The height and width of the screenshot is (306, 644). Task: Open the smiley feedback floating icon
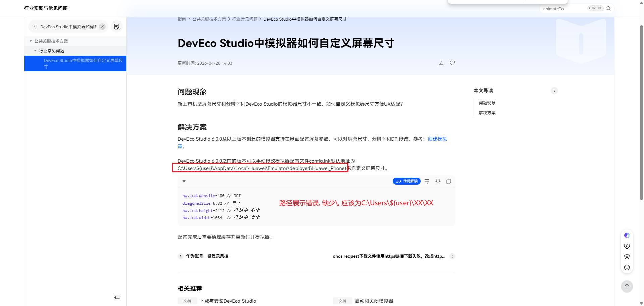click(x=627, y=267)
